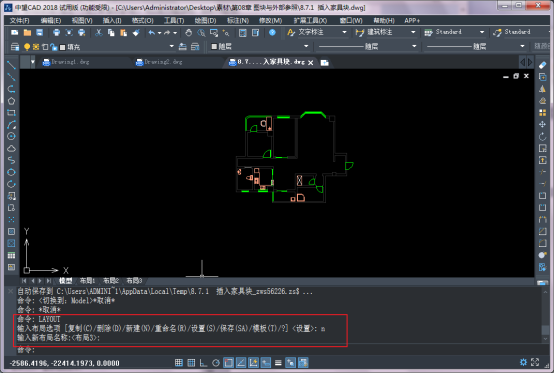Expand the 文字标注 text style dropdown
The width and height of the screenshot is (554, 374).
344,32
